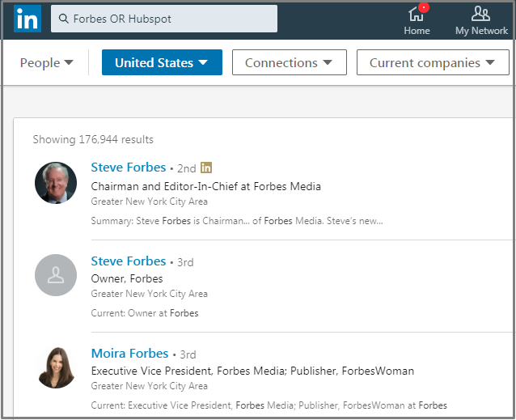The image size is (516, 420).
Task: Expand the Connections filter dropdown
Action: (x=290, y=62)
